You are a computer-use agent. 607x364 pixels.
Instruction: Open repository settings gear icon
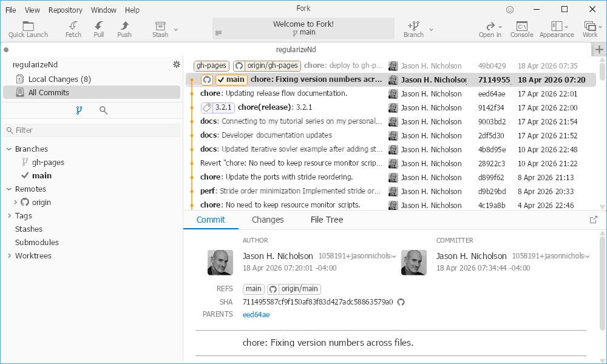[177, 64]
